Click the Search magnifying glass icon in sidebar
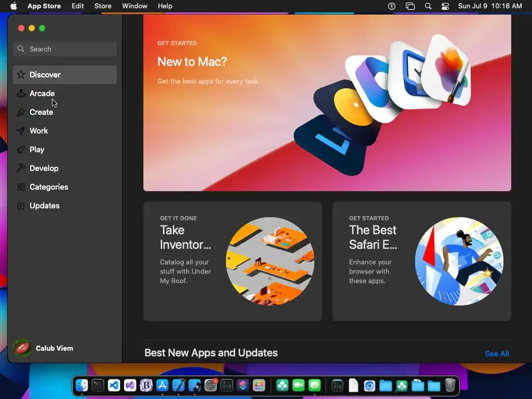532x399 pixels. [x=21, y=49]
